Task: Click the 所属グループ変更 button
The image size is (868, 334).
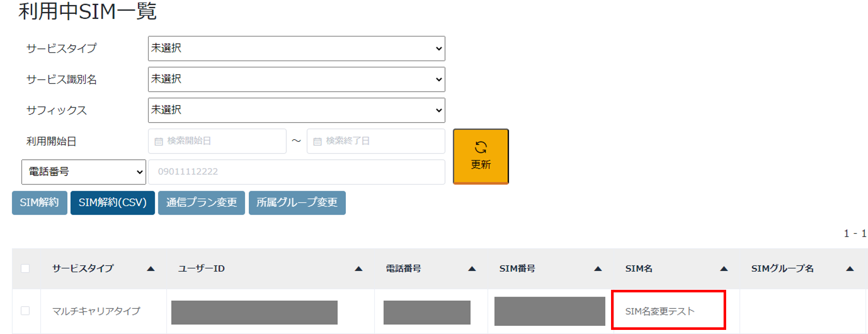Action: point(297,202)
